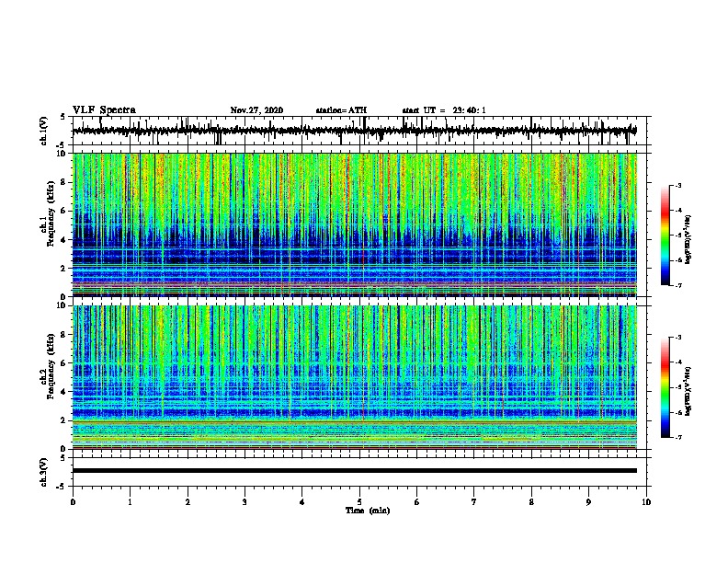The image size is (728, 563).
Task: Click time-axis tick label "10" at the bottom
Action: [x=646, y=502]
